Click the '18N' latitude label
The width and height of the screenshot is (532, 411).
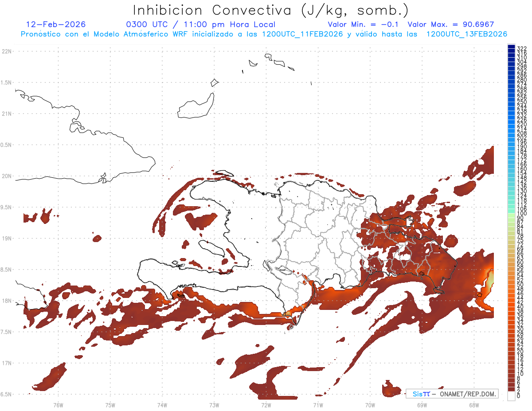[6, 301]
